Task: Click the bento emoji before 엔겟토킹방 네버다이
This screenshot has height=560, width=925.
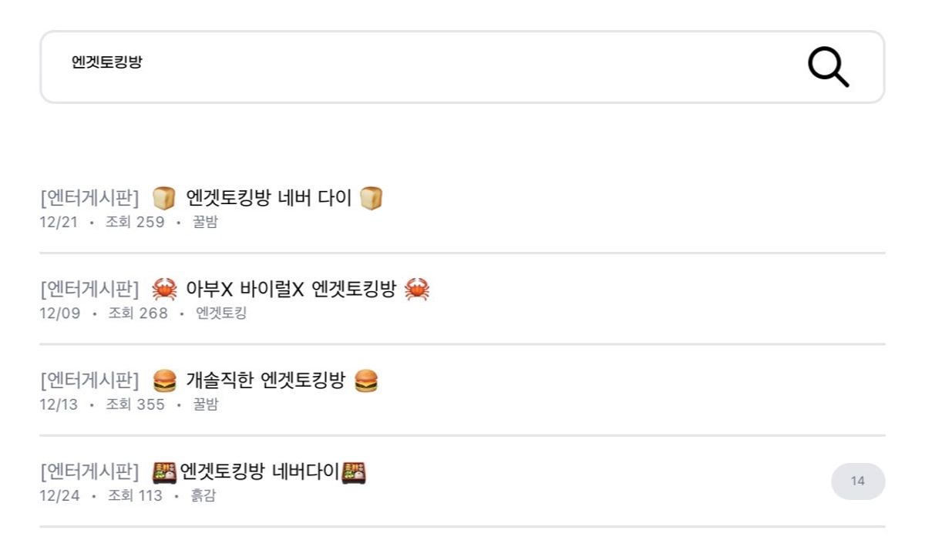Action: 164,471
